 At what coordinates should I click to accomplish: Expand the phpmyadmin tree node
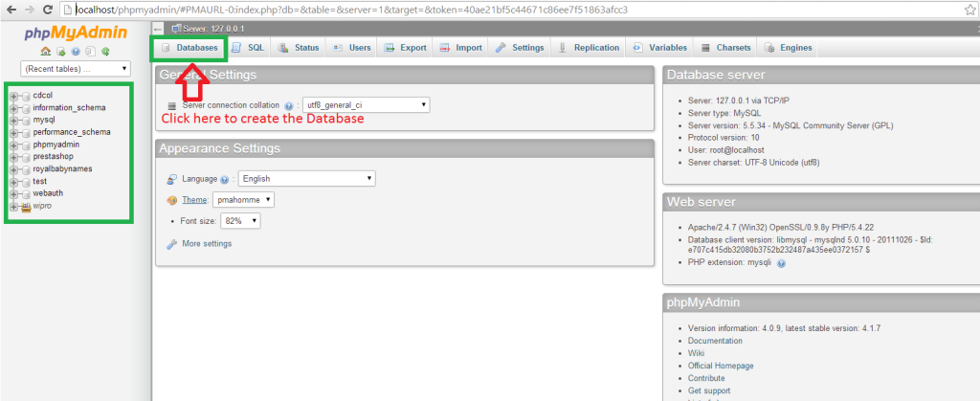coord(13,145)
